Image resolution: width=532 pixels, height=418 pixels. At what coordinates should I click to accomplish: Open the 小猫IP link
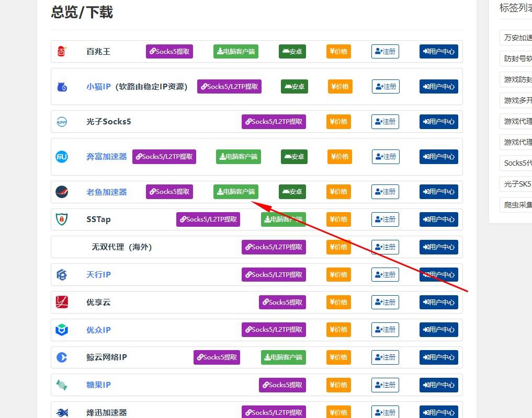point(98,87)
